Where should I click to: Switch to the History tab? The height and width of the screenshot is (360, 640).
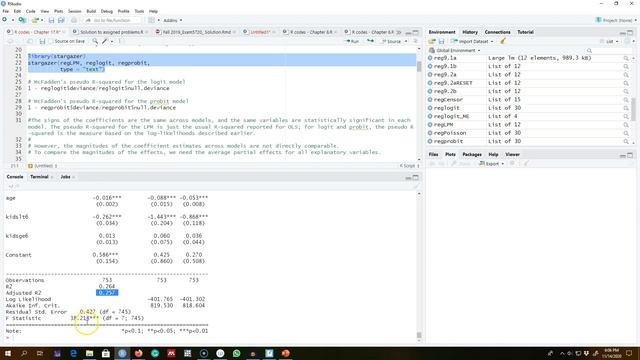470,32
